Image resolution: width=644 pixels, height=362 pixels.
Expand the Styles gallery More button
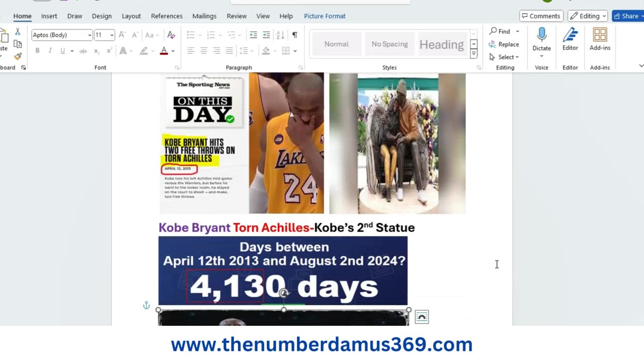click(473, 54)
